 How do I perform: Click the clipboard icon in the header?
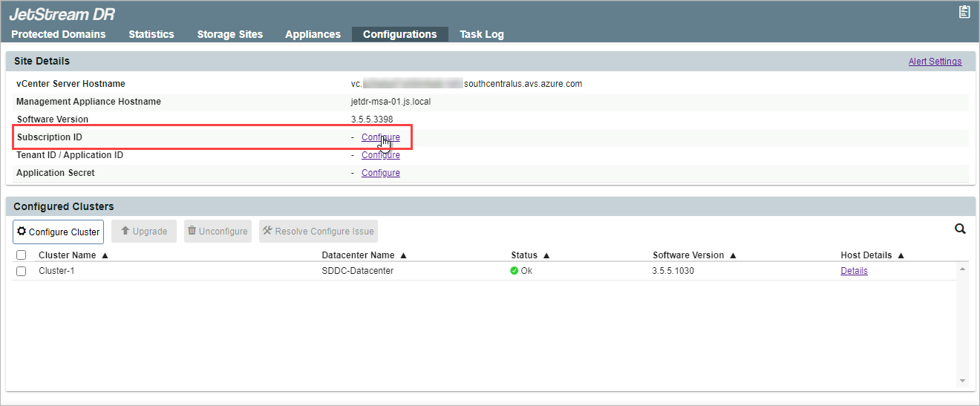(x=964, y=12)
